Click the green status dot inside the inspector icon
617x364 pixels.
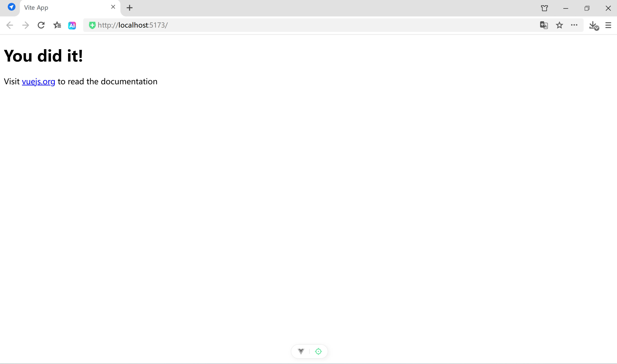318,351
